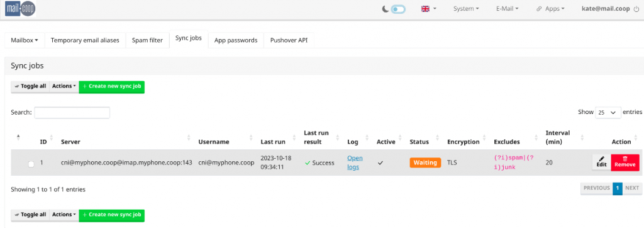Check the checkbox for sync job 1

(x=31, y=164)
